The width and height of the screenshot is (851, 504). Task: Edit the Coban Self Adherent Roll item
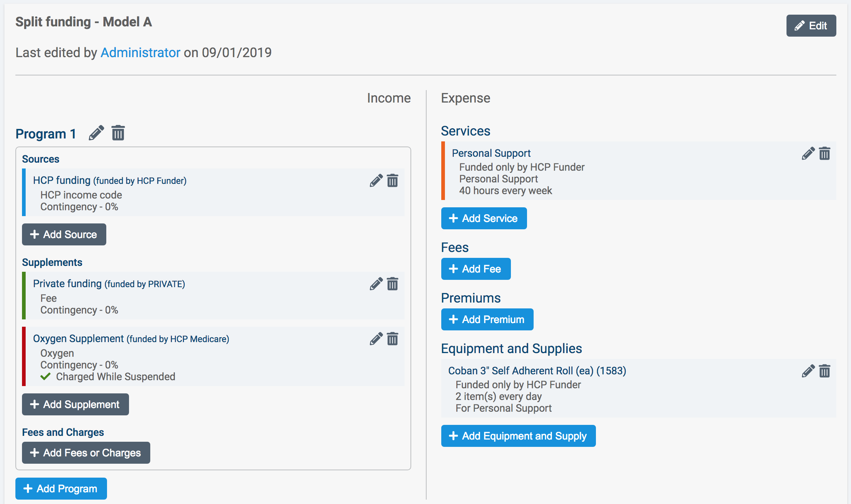point(808,371)
